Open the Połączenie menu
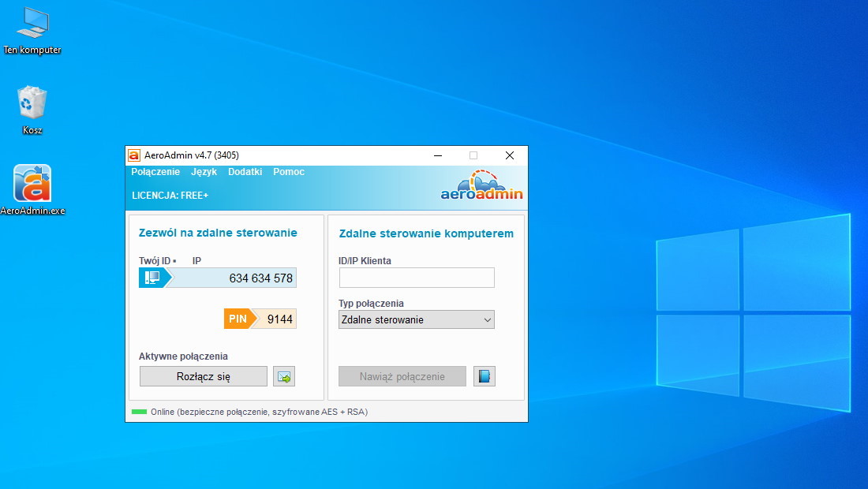This screenshot has width=868, height=489. [155, 172]
